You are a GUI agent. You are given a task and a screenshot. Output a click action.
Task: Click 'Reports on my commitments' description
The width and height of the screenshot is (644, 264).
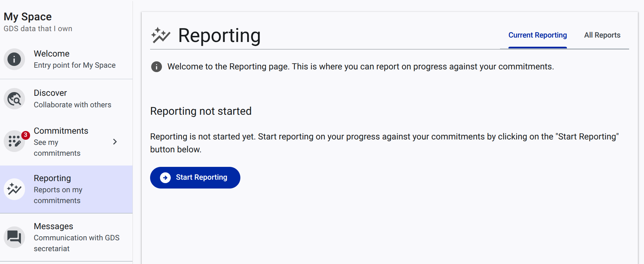click(58, 195)
